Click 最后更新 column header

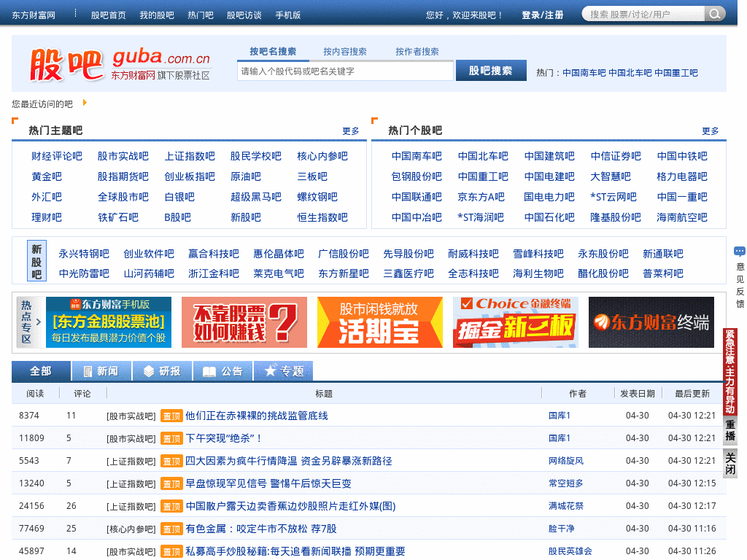tap(692, 393)
